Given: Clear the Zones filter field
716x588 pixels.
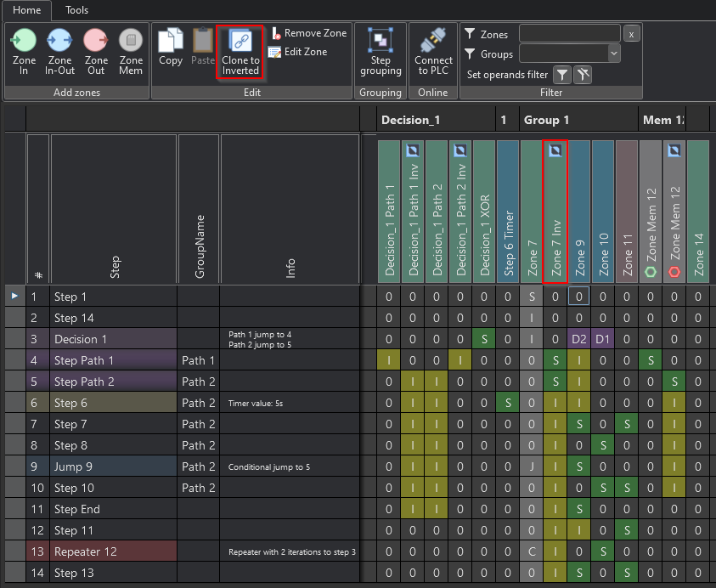Looking at the screenshot, I should (632, 34).
